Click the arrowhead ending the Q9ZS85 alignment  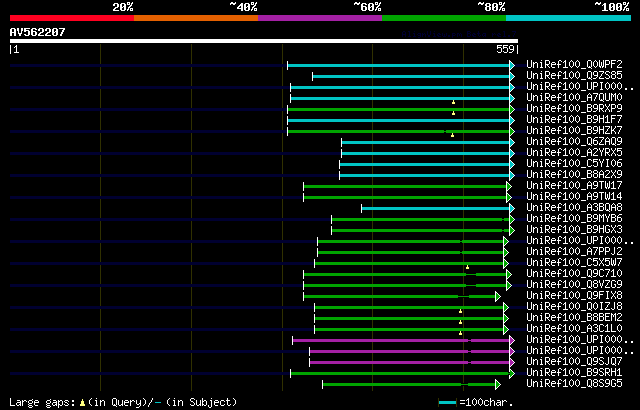[512, 76]
